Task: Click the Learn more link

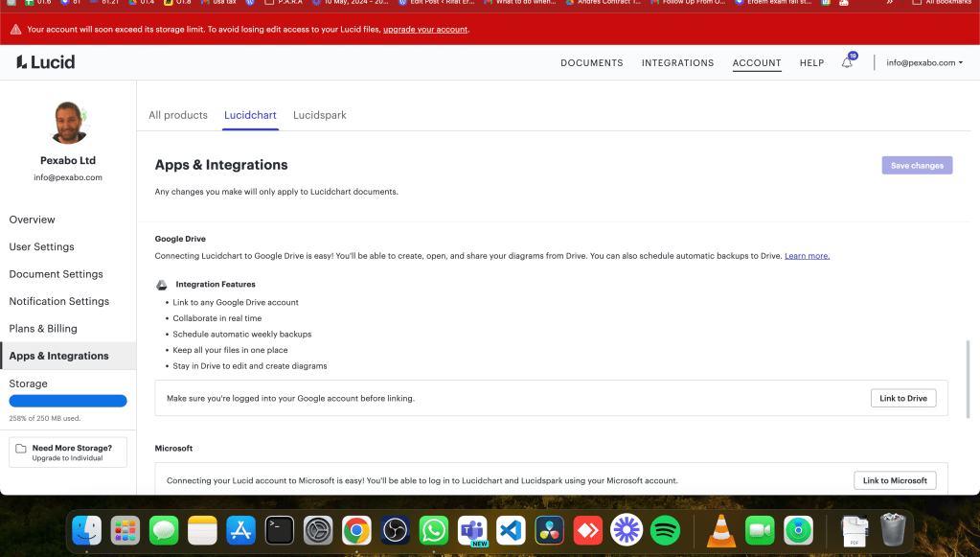Action: (807, 256)
